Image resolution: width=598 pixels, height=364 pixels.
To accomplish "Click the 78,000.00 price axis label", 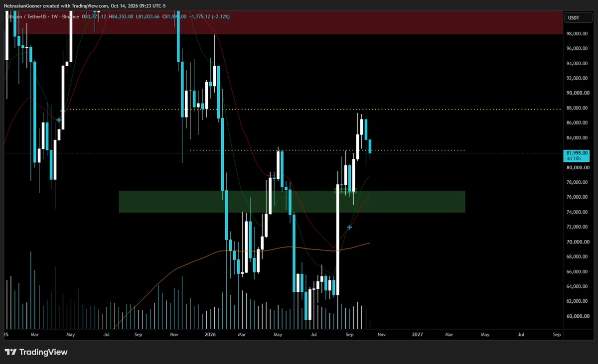I will [x=577, y=182].
